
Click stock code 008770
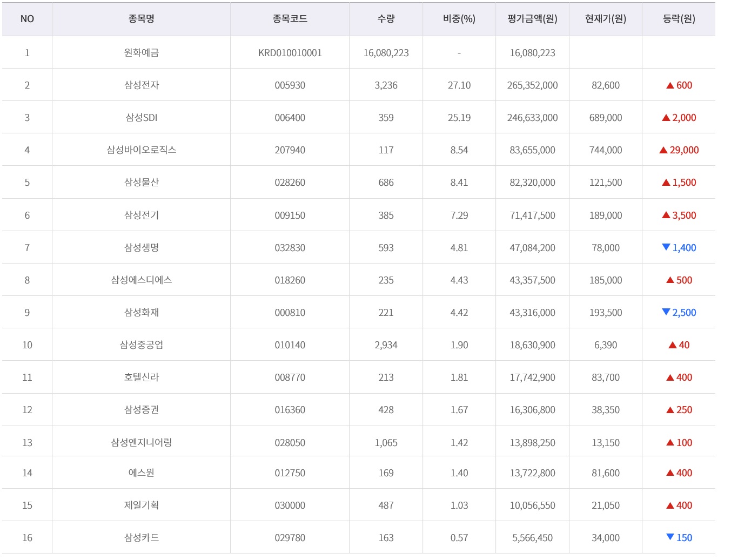(x=290, y=377)
